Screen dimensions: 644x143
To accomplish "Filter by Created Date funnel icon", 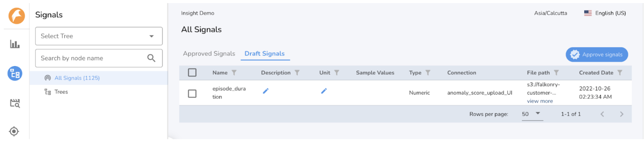I will (x=620, y=73).
